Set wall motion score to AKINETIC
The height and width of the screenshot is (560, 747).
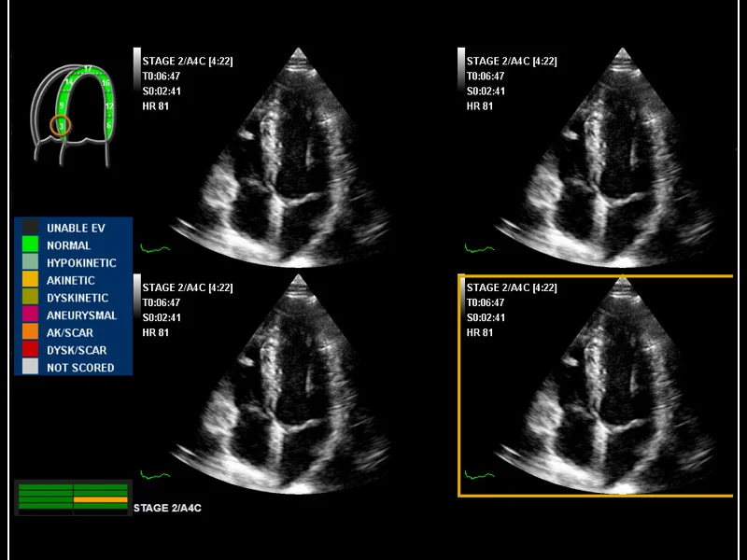pyautogui.click(x=73, y=280)
